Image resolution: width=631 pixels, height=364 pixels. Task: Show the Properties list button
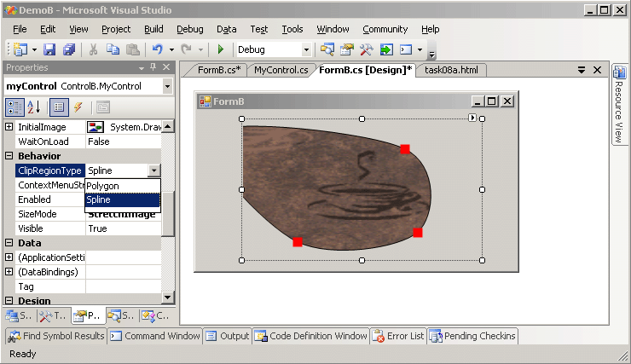59,107
